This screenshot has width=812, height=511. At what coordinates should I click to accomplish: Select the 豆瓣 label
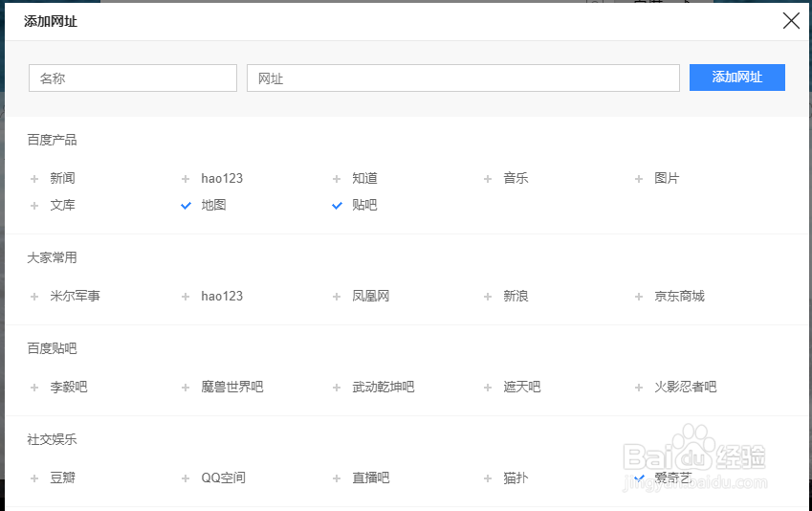(63, 478)
